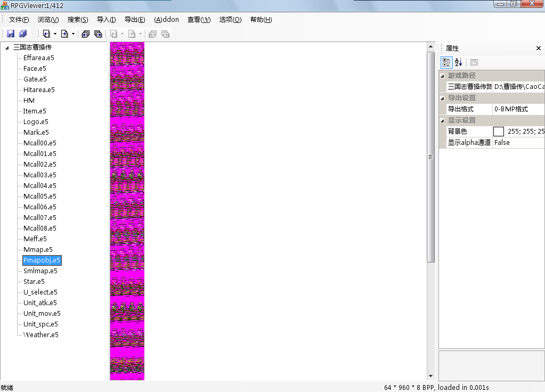Image resolution: width=545 pixels, height=392 pixels.
Task: Collapse the 三国志曹操传 tree root node
Action: [7, 47]
